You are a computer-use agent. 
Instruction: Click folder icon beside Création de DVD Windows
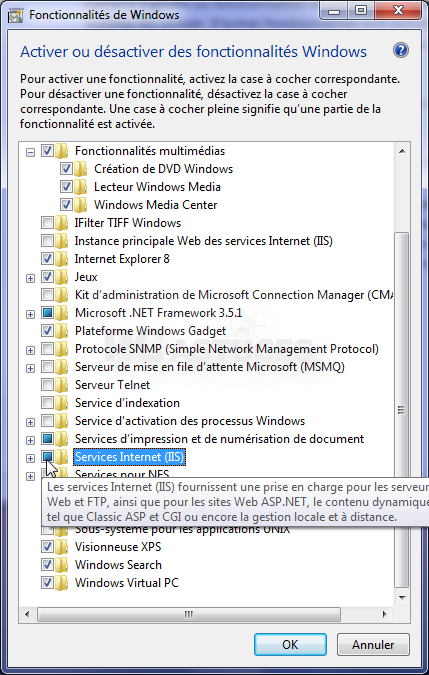tap(81, 169)
